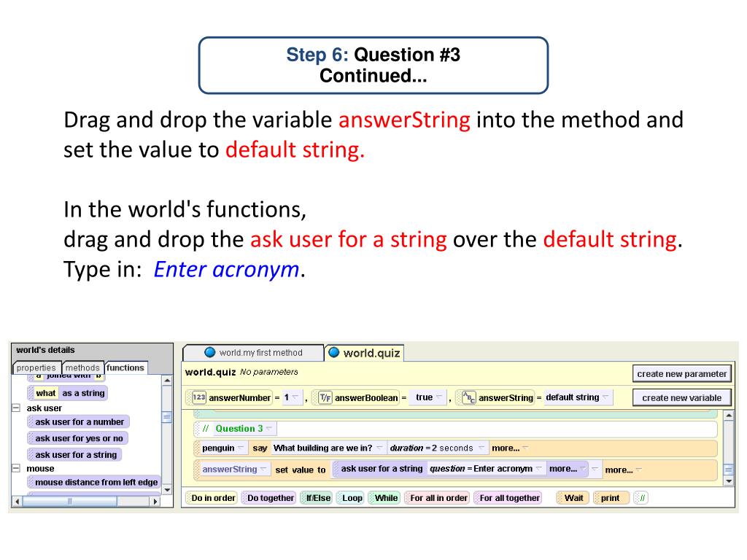Open 'more...' dropdown on the penguin say line
This screenshot has height=560, width=747.
(x=510, y=448)
